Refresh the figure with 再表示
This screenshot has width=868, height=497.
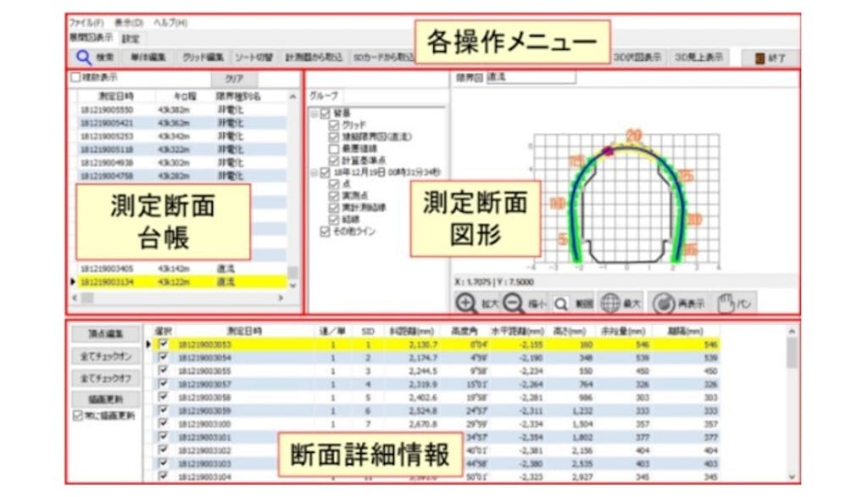click(679, 304)
